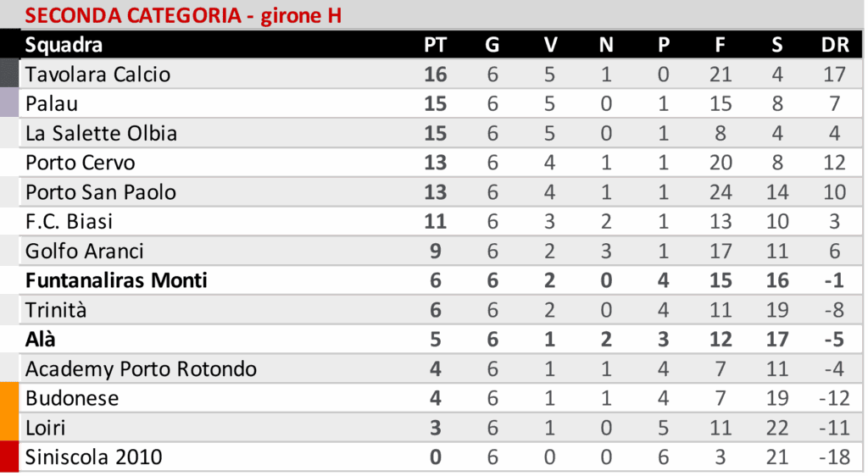Open the Porto San Paolo entry
This screenshot has height=476, width=868.
coord(101,192)
